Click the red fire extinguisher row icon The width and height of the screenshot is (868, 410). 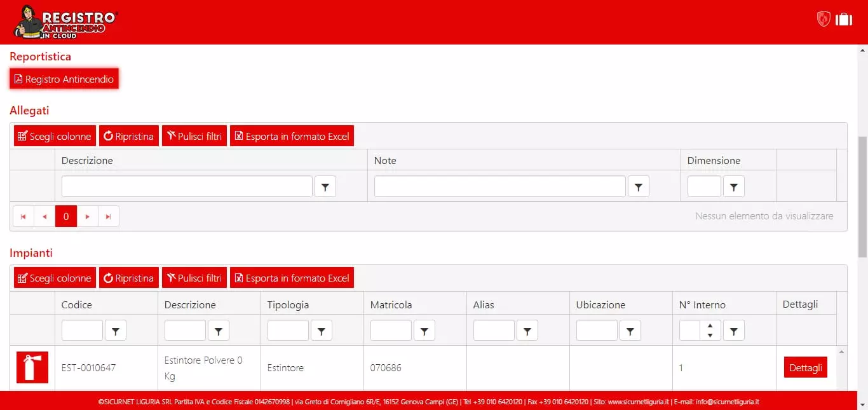pyautogui.click(x=32, y=367)
